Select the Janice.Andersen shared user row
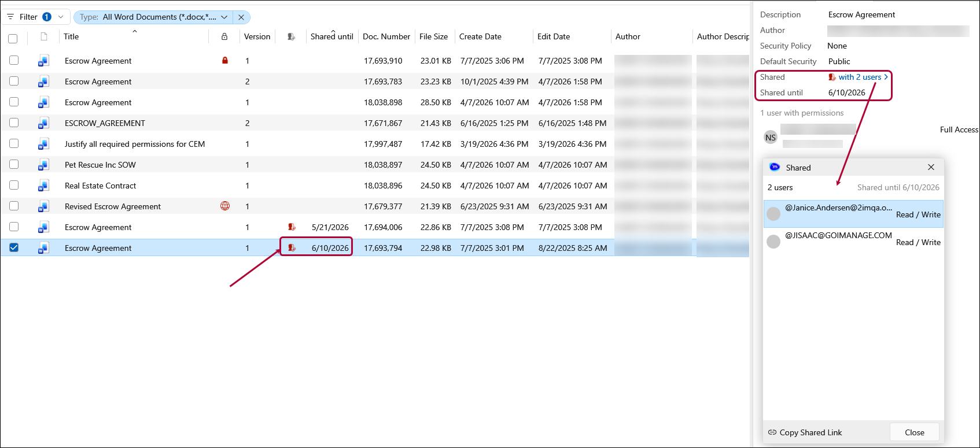The height and width of the screenshot is (448, 980). point(853,214)
